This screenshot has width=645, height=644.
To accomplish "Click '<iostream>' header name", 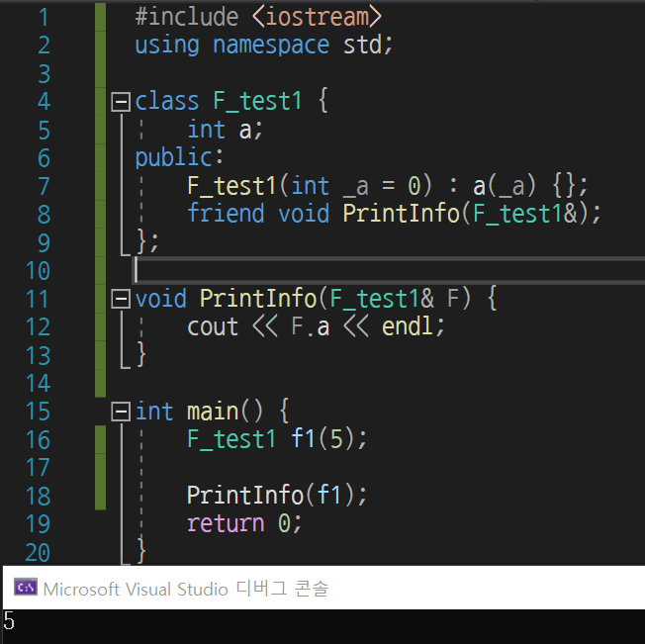I will [x=318, y=17].
